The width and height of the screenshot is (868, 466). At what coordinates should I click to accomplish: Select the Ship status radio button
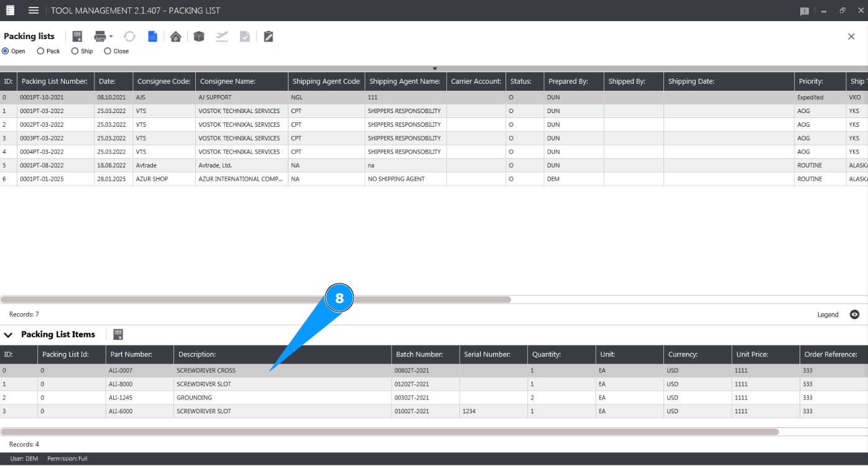coord(75,51)
